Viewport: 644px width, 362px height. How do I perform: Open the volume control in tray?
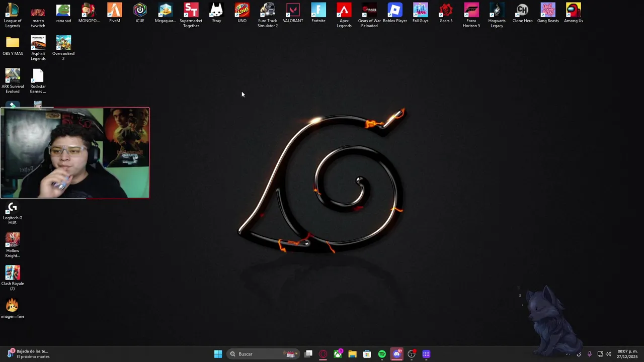point(608,354)
